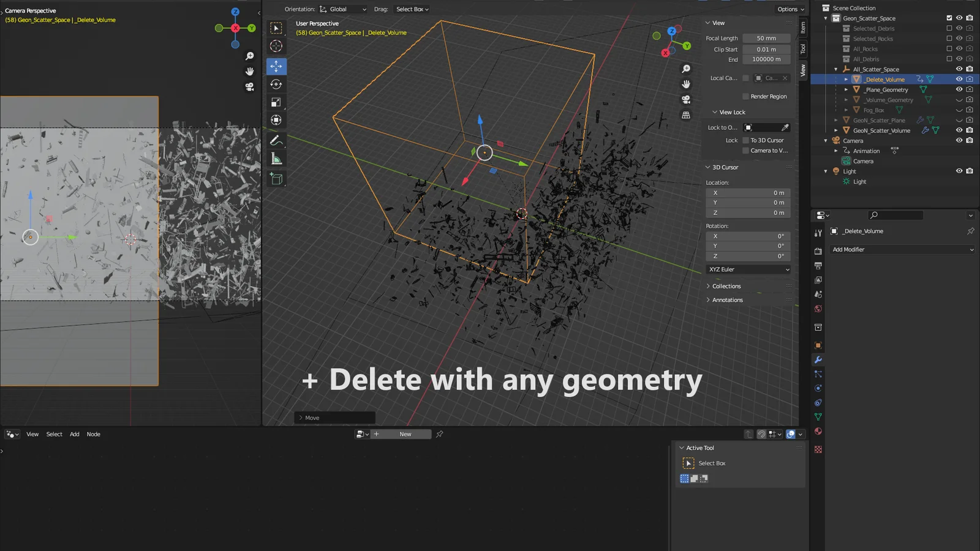Select the Add Cube primitive tool
Image resolution: width=980 pixels, height=551 pixels.
click(276, 179)
